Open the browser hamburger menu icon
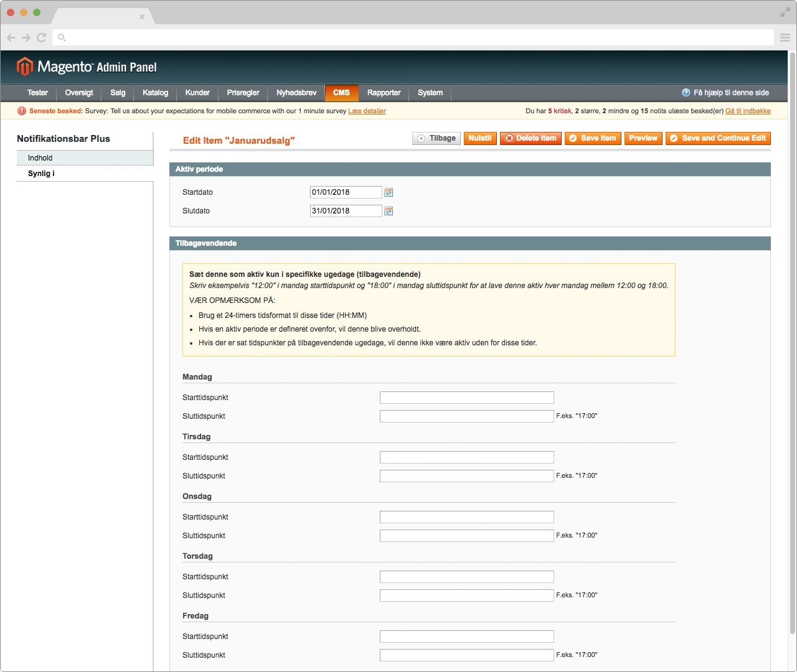Screen dimensions: 797x672 click(x=785, y=37)
